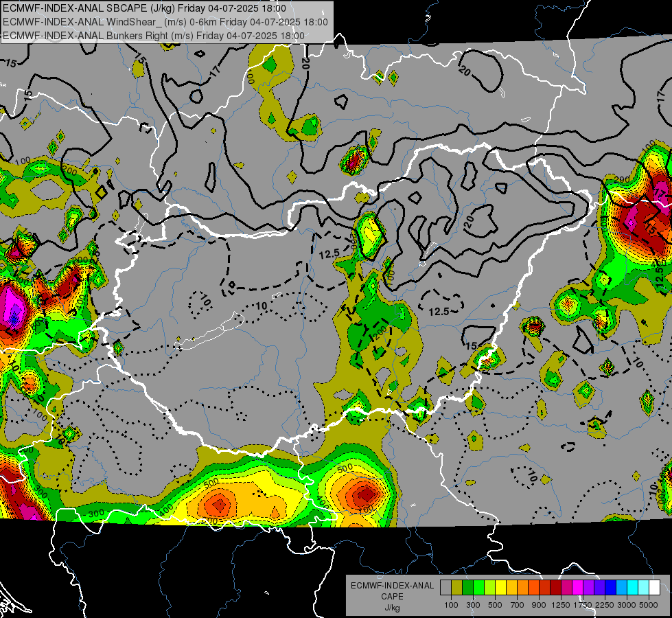
Task: Click the legend's 100 scale value
Action: pos(451,605)
